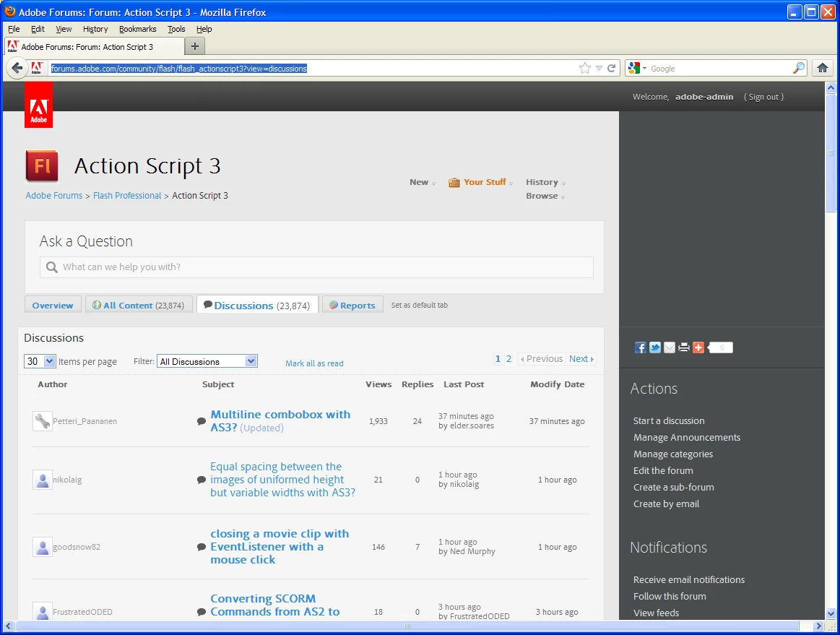Image resolution: width=840 pixels, height=635 pixels.
Task: Switch to the Overview tab
Action: (x=53, y=305)
